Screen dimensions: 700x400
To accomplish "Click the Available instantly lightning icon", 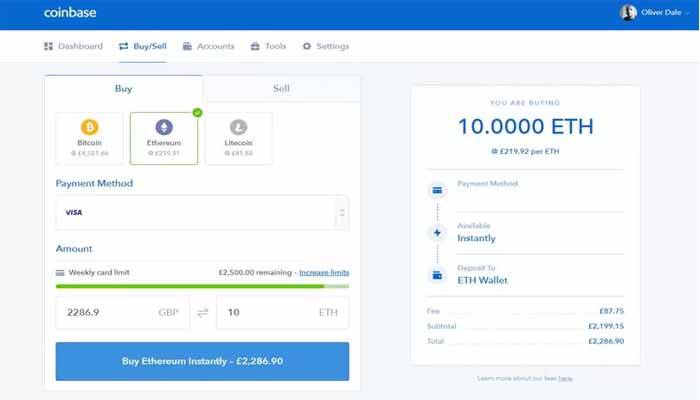I will coord(438,233).
